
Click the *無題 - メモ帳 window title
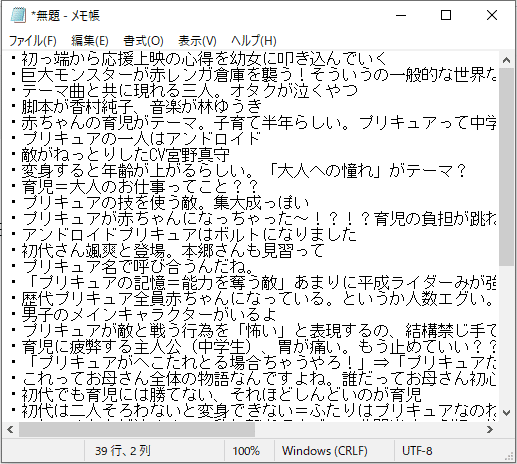[65, 15]
